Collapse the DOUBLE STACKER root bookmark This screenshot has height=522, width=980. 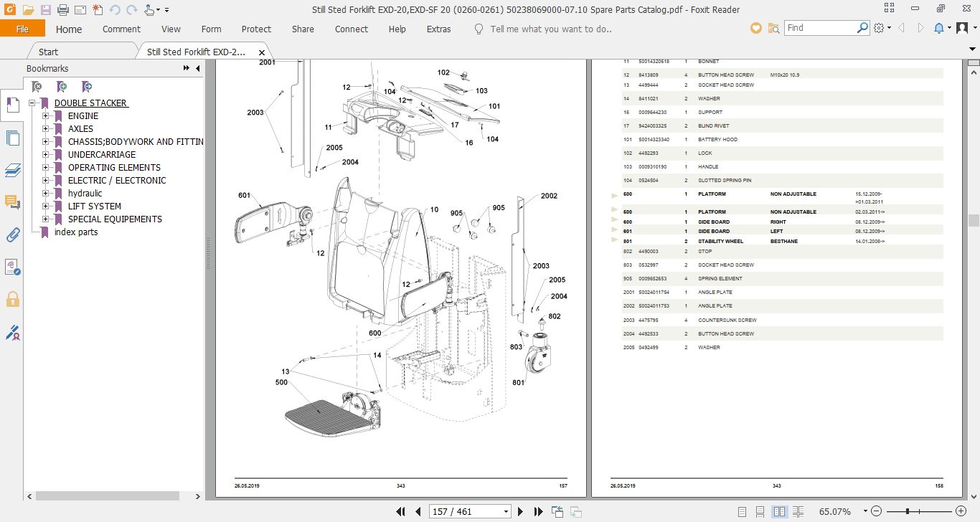tap(32, 103)
